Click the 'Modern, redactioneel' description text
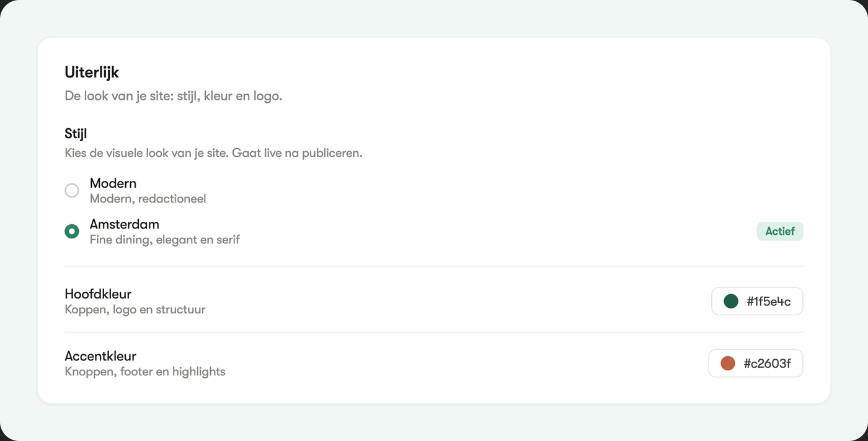The width and height of the screenshot is (868, 441). [148, 199]
